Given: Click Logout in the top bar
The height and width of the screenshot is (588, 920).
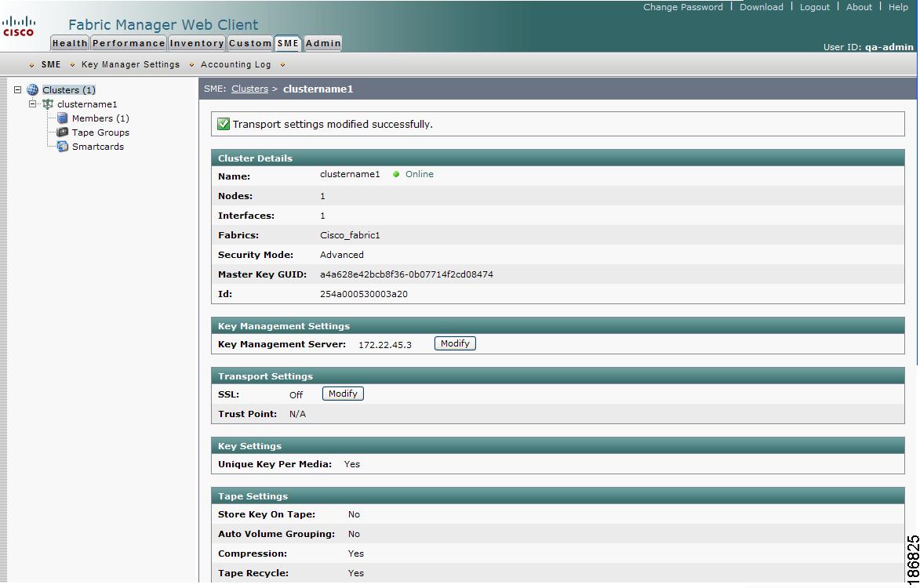Looking at the screenshot, I should [x=815, y=7].
